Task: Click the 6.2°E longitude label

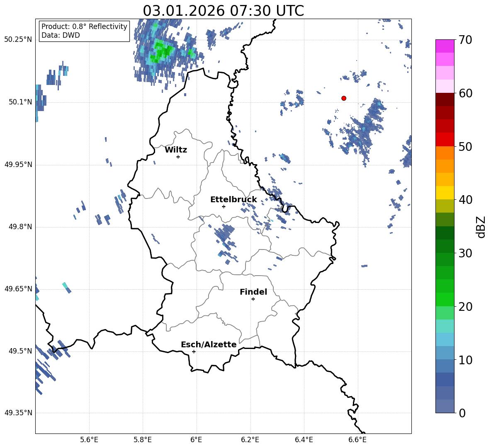Action: point(250,440)
